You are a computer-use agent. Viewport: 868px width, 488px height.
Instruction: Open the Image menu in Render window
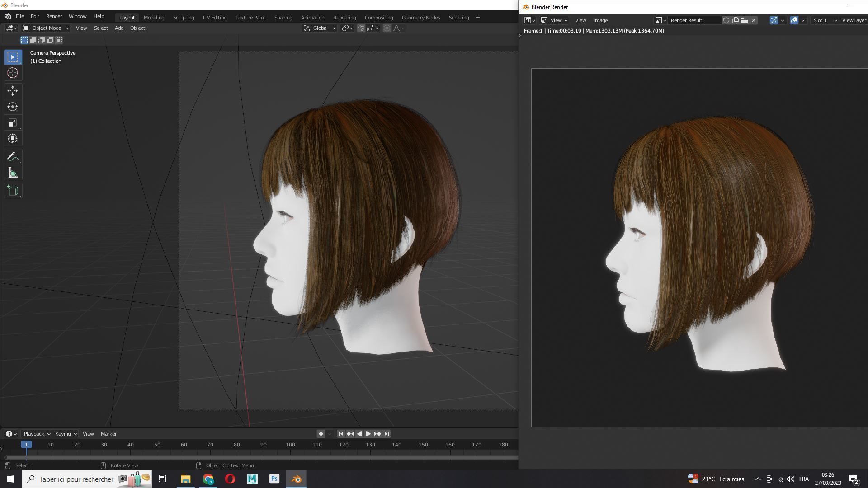tap(600, 20)
